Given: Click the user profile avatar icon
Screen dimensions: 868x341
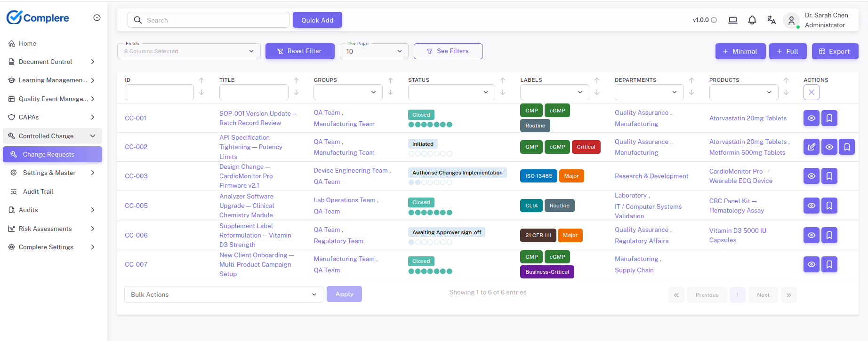Looking at the screenshot, I should 791,20.
